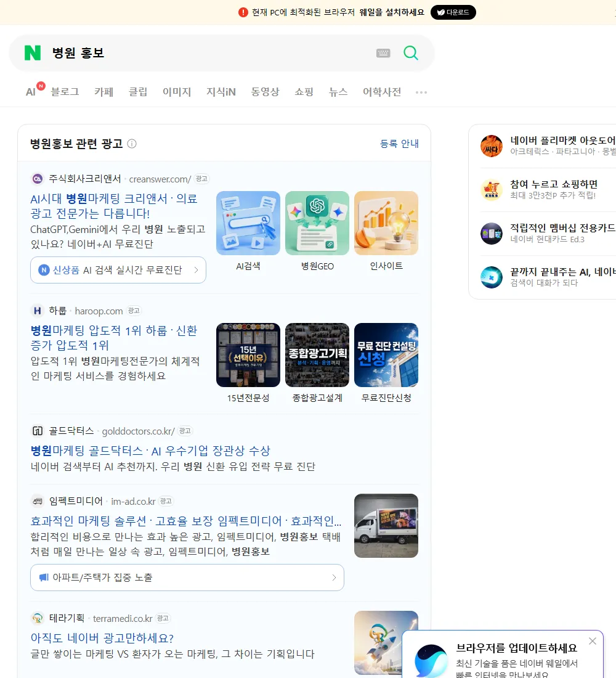Viewport: 616px width, 678px height.
Task: Click the creanswer.com/ URL
Action: [x=160, y=179]
